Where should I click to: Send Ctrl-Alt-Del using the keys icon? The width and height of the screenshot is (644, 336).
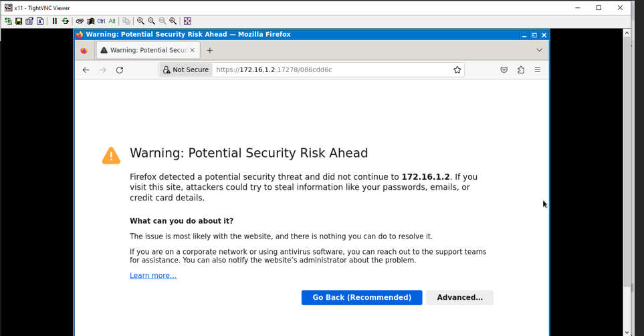coord(80,21)
